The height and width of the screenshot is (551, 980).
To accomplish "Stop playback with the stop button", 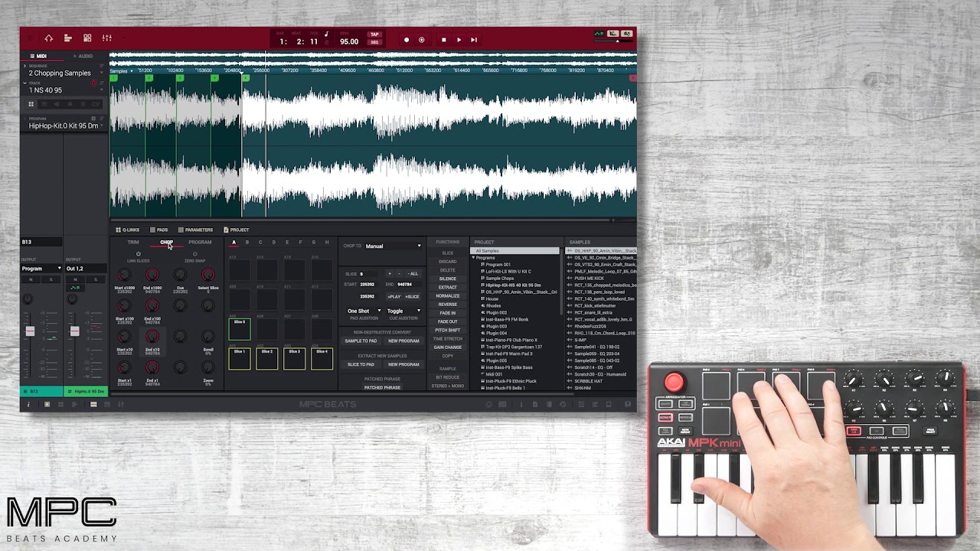I will pyautogui.click(x=443, y=40).
